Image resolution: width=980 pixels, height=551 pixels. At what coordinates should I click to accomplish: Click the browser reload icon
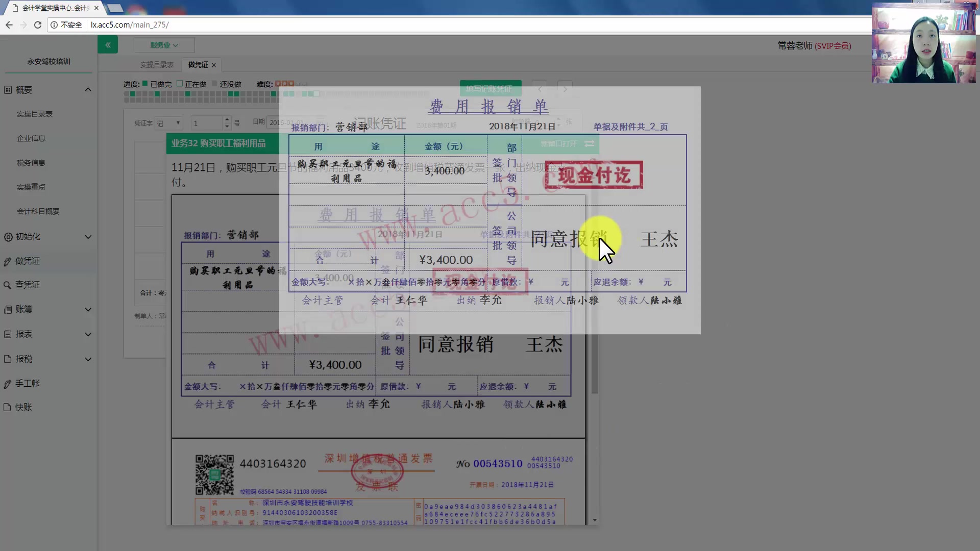[x=37, y=24]
